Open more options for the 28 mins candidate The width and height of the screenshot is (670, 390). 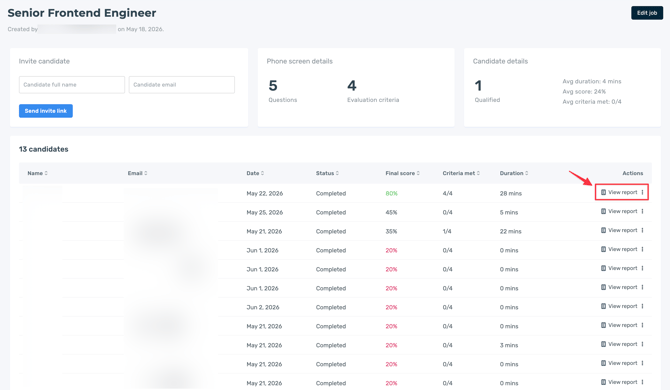pos(642,193)
